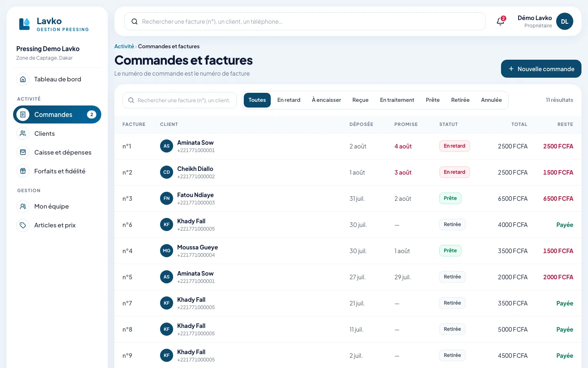Click the Caisse et dépenses icon

pyautogui.click(x=23, y=152)
